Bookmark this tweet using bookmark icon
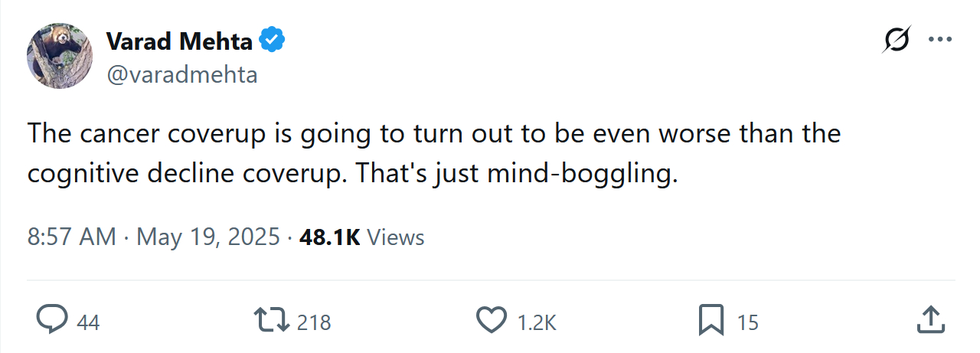Image resolution: width=980 pixels, height=353 pixels. (x=711, y=321)
